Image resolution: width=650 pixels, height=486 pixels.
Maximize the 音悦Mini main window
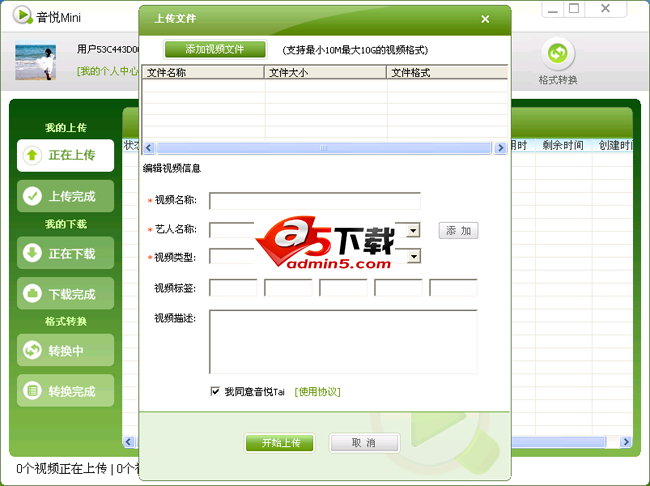pos(574,9)
